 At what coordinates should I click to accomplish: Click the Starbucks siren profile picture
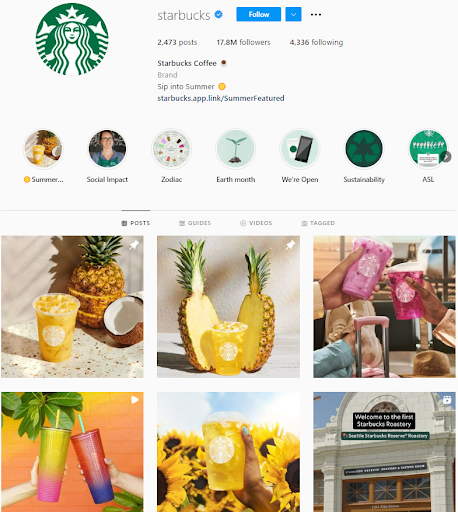point(72,39)
